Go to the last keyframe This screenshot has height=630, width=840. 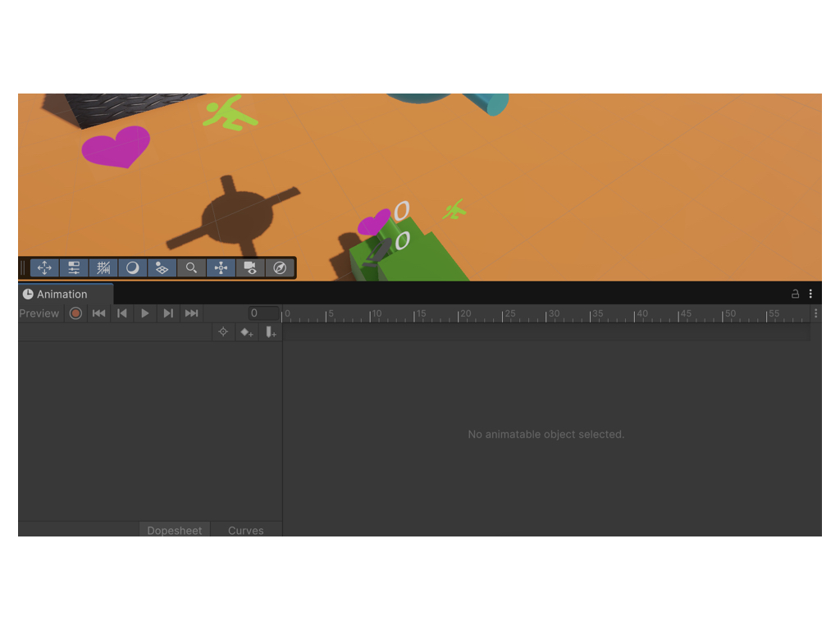click(191, 313)
